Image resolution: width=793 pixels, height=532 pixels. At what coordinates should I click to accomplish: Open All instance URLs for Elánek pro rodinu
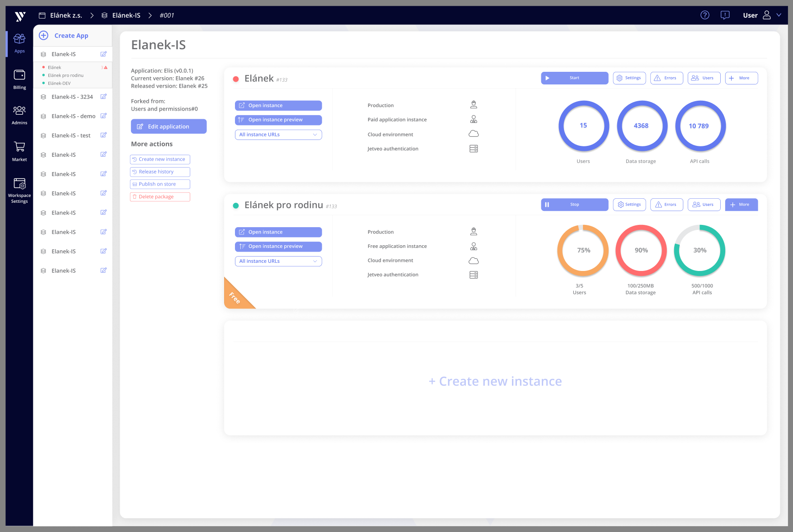click(x=278, y=261)
